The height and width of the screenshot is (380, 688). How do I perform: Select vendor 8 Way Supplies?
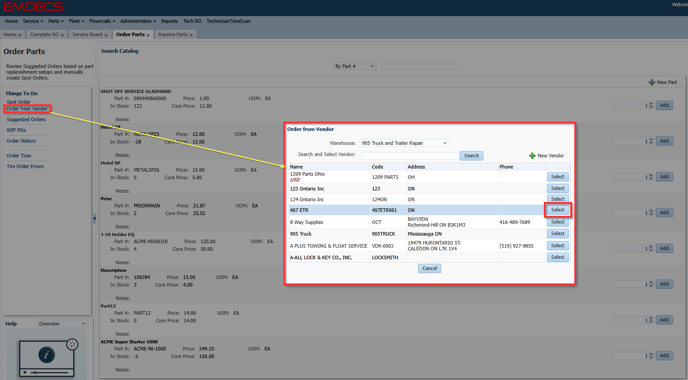[558, 222]
